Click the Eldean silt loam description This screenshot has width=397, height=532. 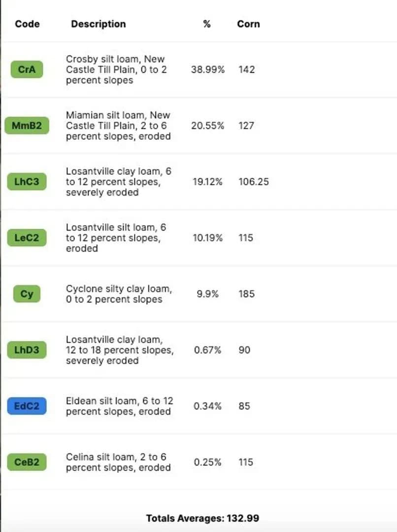pos(119,406)
